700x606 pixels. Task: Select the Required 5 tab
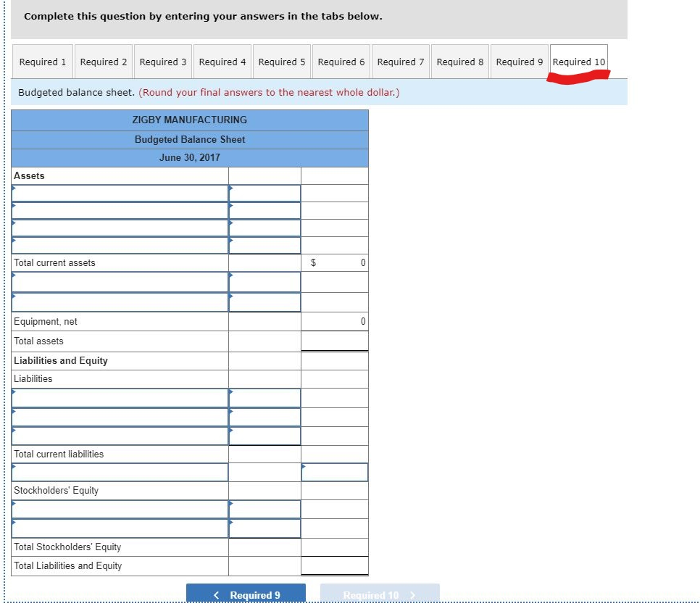point(282,62)
